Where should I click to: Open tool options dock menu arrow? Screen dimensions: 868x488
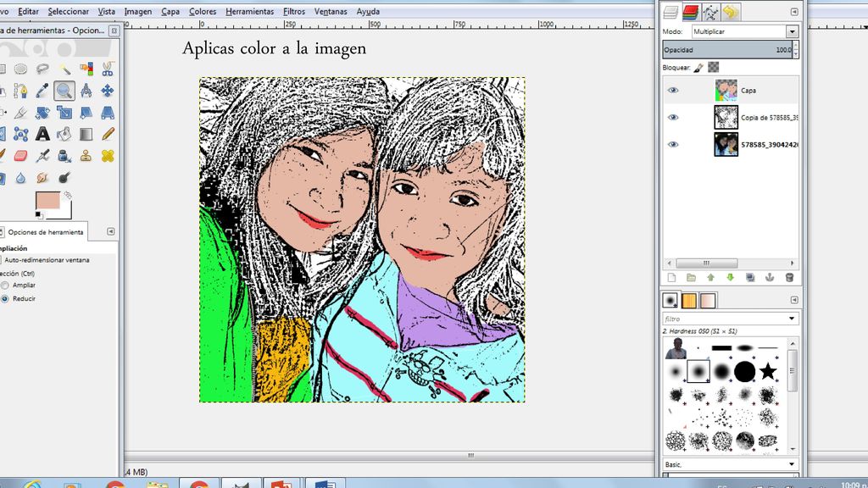tap(111, 231)
